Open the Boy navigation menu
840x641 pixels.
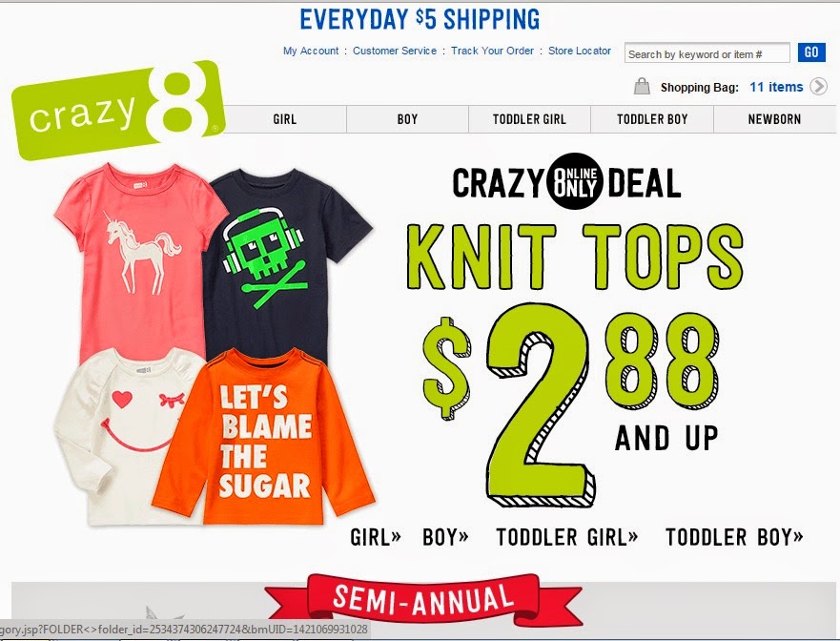point(407,119)
